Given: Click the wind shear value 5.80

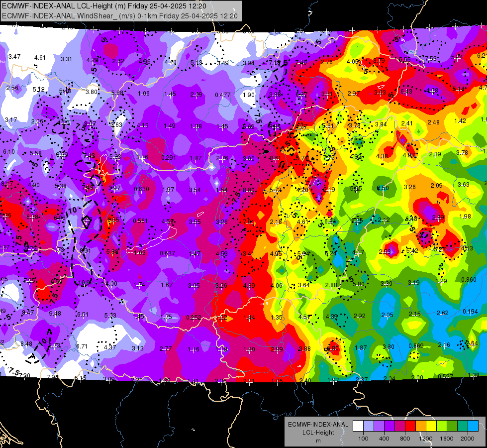Looking at the screenshot, I should pyautogui.click(x=359, y=284).
